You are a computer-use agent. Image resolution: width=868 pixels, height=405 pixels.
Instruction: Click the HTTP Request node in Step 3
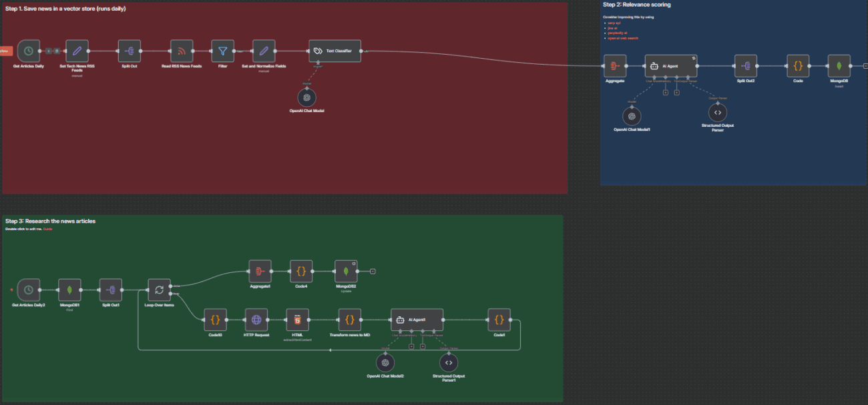256,320
